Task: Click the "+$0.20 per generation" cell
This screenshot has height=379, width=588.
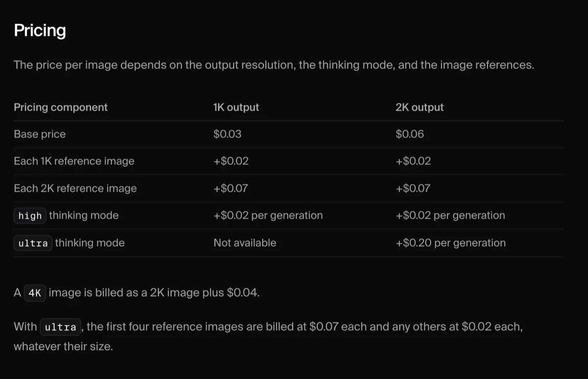Action: tap(451, 243)
